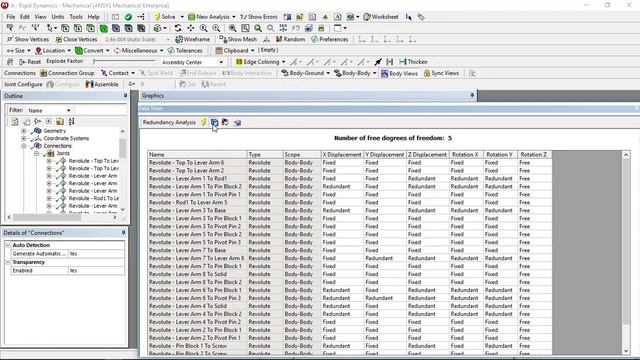Screen dimensions: 640x360
Task: Click the Enabled value field under Transparency
Action: point(96,271)
